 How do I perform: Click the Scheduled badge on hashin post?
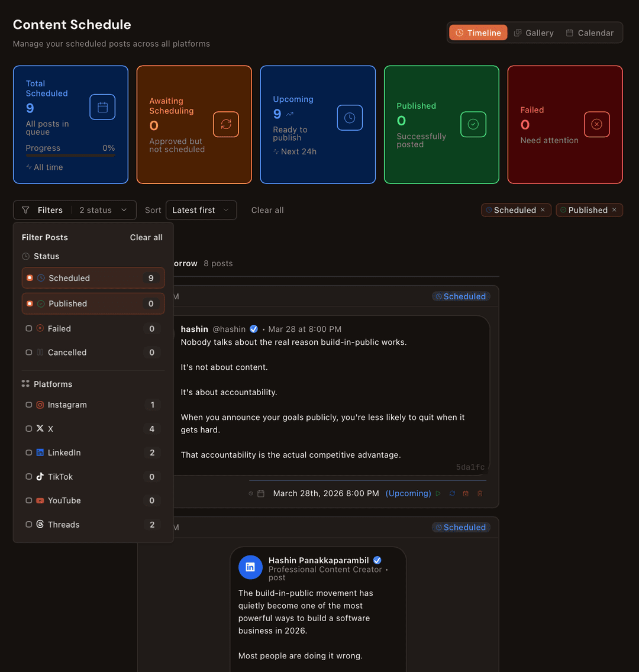(461, 296)
